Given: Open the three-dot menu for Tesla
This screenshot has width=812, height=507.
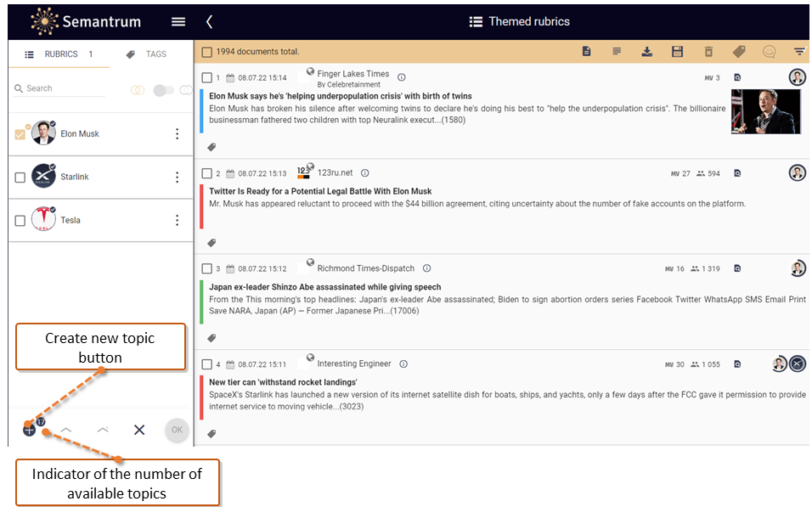Looking at the screenshot, I should coord(178,220).
